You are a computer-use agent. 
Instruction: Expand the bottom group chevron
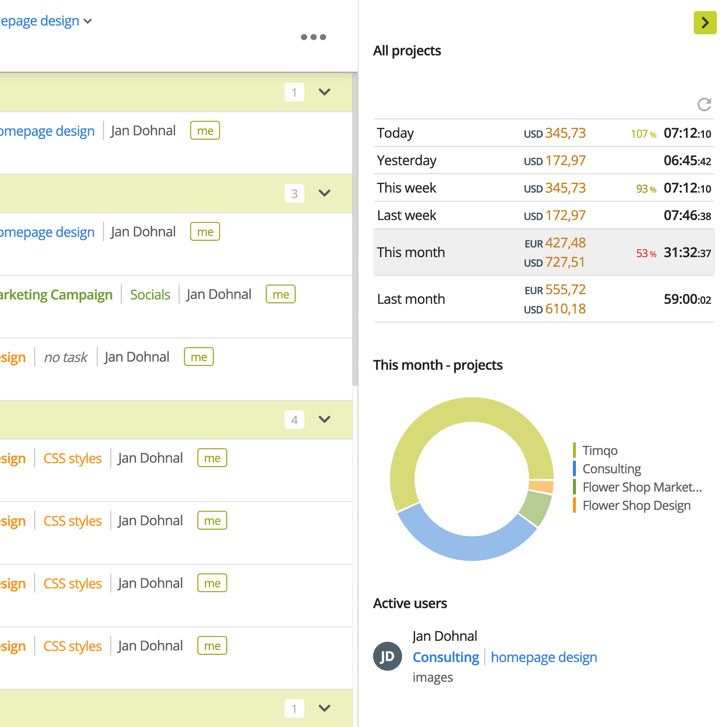pyautogui.click(x=325, y=708)
